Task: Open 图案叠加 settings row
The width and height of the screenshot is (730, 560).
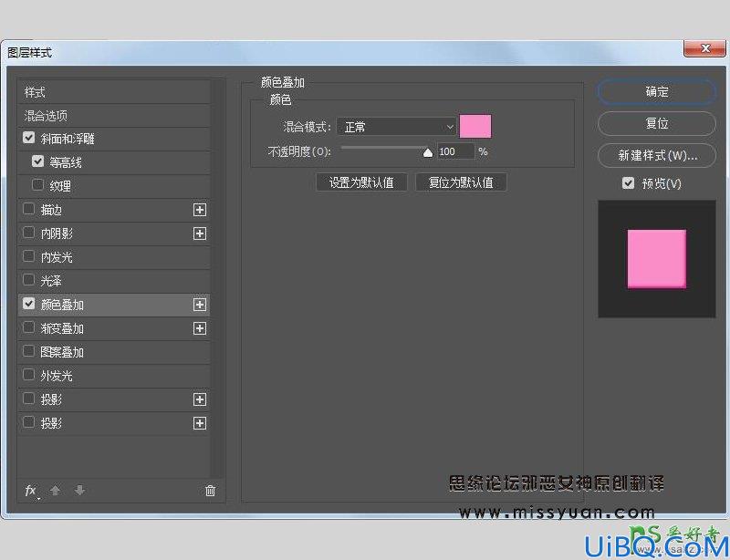Action: click(x=114, y=352)
